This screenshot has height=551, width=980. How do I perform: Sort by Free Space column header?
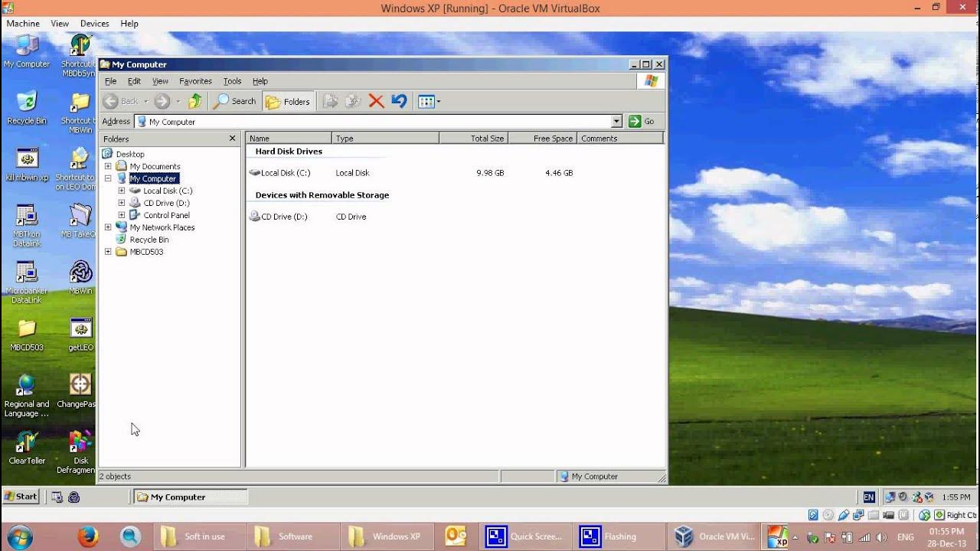(x=543, y=139)
